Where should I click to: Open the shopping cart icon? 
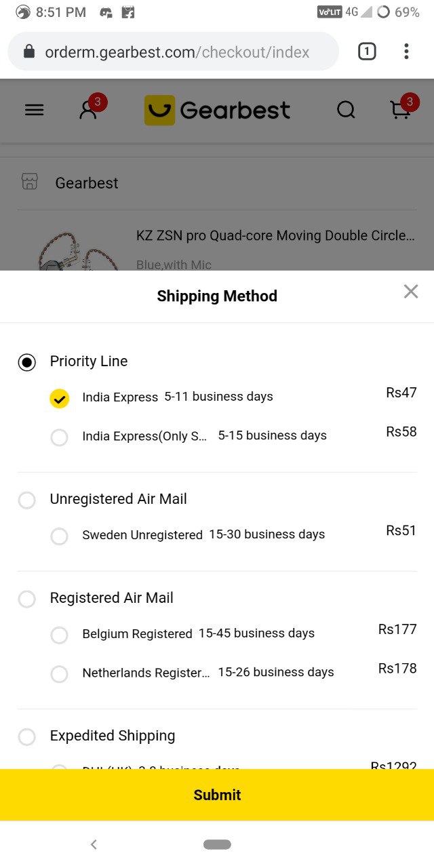click(400, 110)
